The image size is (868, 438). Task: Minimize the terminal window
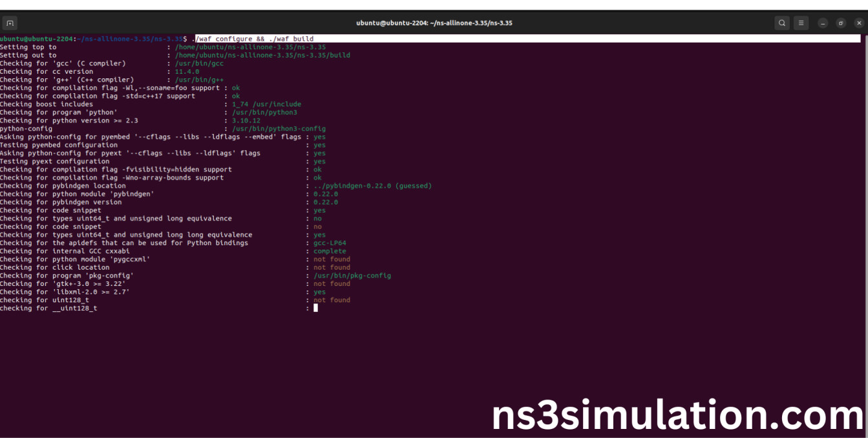(x=823, y=23)
